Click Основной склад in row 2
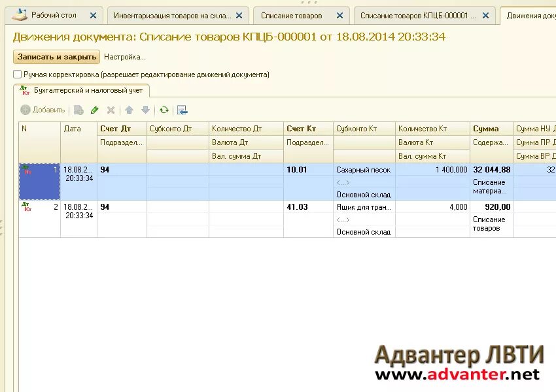This screenshot has height=392, width=556. 364,232
